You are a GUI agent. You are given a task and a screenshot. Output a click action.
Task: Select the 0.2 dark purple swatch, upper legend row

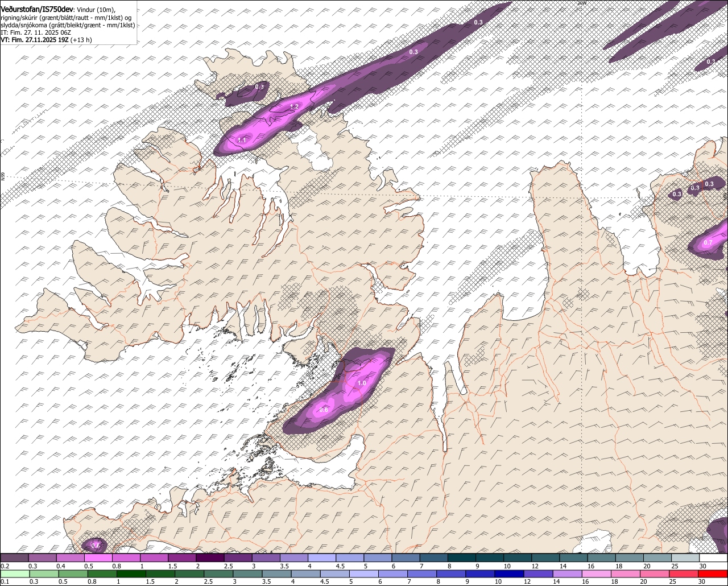(14, 558)
